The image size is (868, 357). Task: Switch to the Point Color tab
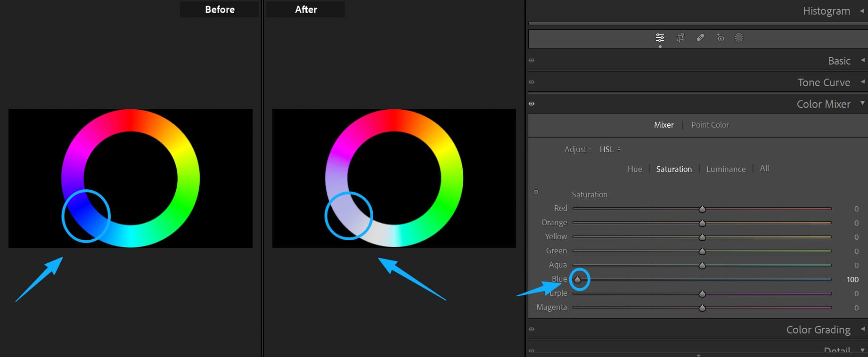point(710,125)
